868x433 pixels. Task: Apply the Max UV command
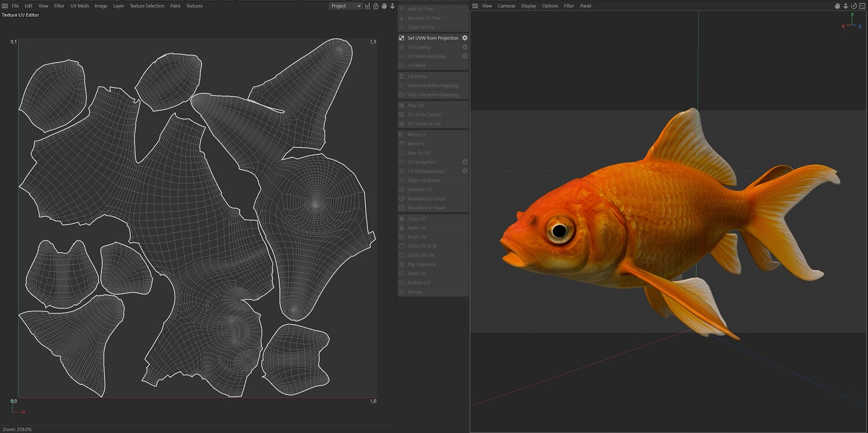[x=433, y=105]
